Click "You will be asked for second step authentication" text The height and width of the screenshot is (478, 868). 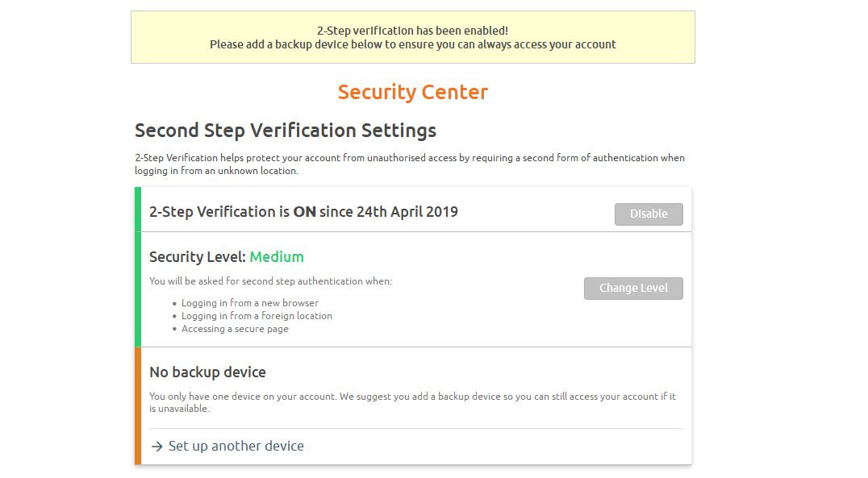tap(270, 281)
